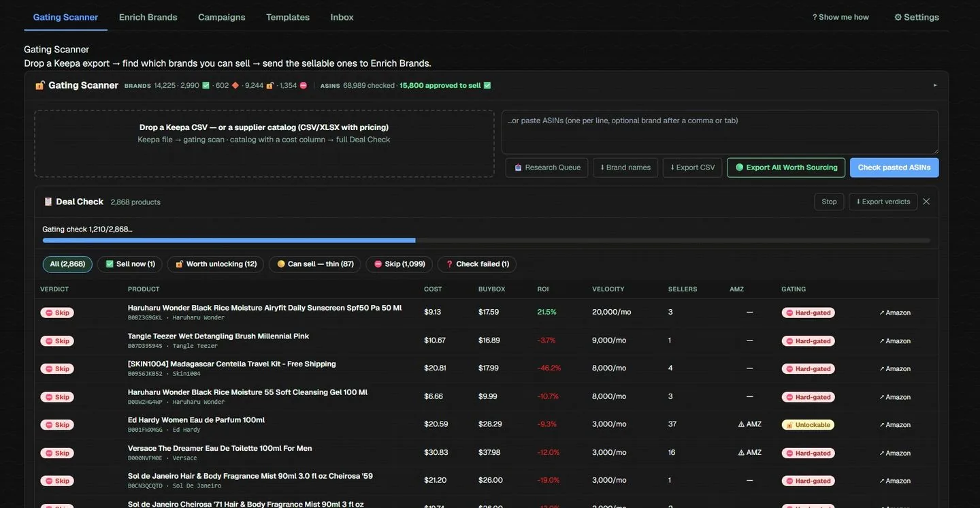Sort by Sellers column header
This screenshot has width=980, height=508.
point(683,289)
